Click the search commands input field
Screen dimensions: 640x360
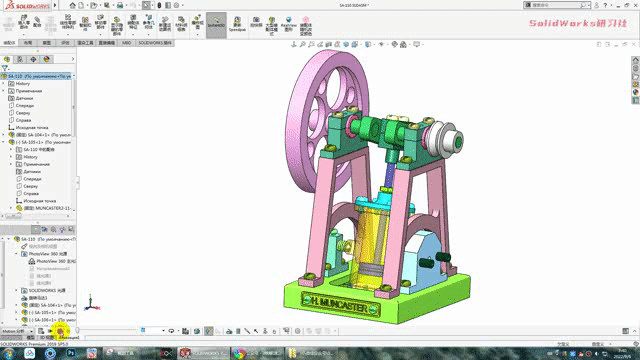pos(558,5)
